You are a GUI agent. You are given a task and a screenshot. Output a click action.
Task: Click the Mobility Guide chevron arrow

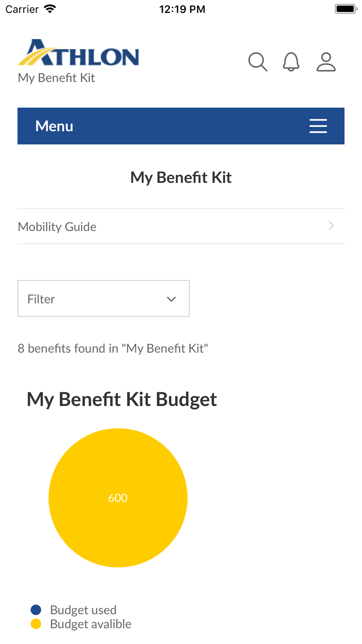point(331,226)
